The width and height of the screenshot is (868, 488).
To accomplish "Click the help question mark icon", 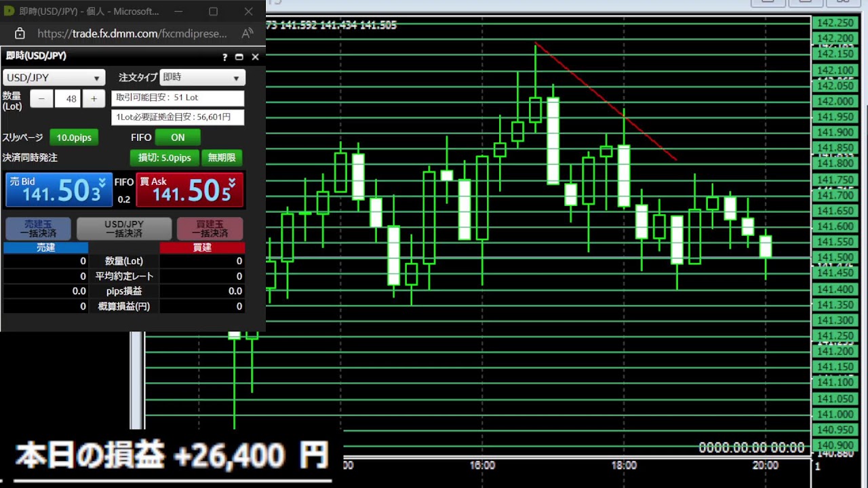I will click(x=225, y=58).
